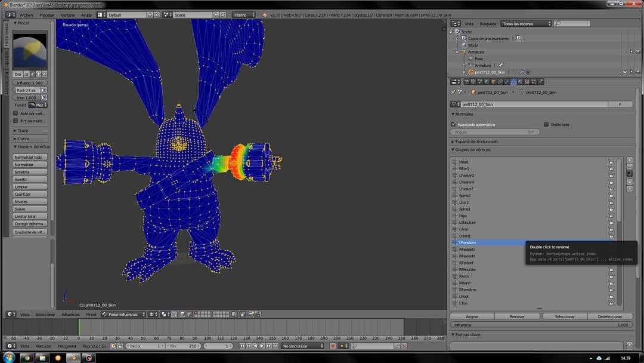Toggle lock on RShoulder vertex group

click(611, 270)
